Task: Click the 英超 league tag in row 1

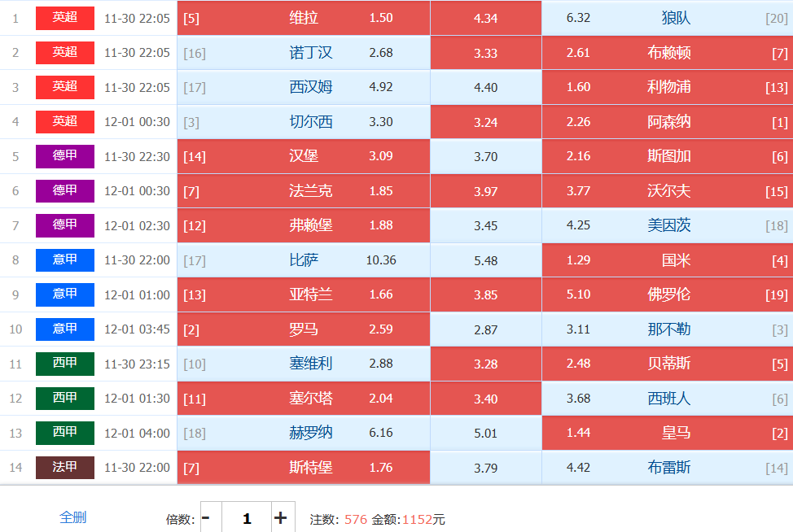Action: pyautogui.click(x=65, y=18)
